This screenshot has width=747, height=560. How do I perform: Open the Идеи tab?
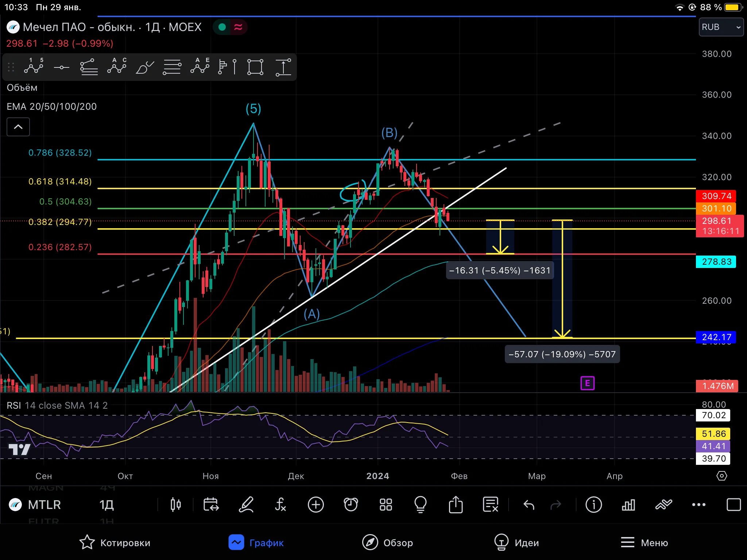[516, 542]
